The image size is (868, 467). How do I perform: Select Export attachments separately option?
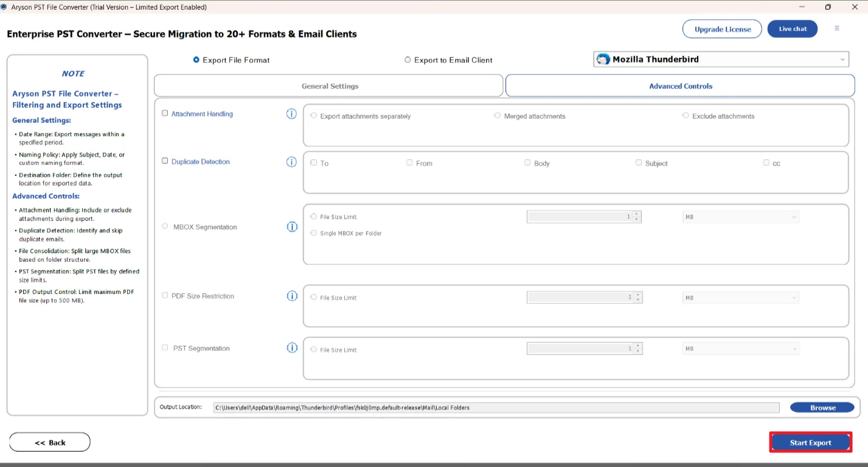[x=314, y=115]
